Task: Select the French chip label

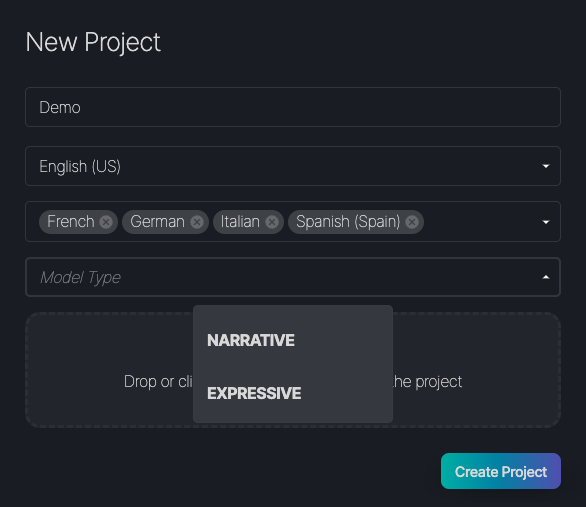Action: coord(71,222)
